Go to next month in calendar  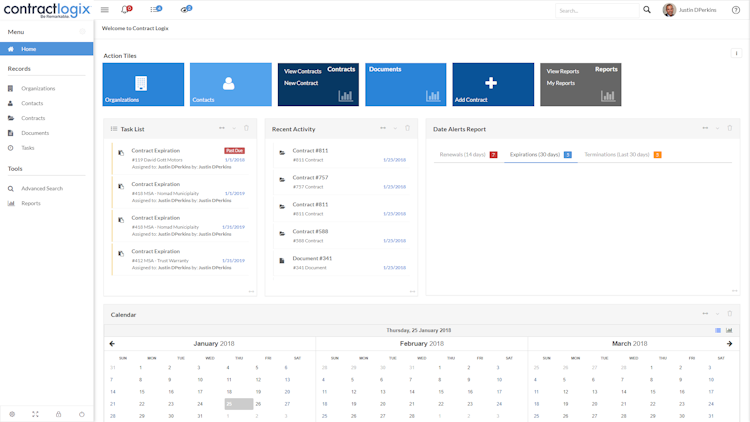point(729,344)
